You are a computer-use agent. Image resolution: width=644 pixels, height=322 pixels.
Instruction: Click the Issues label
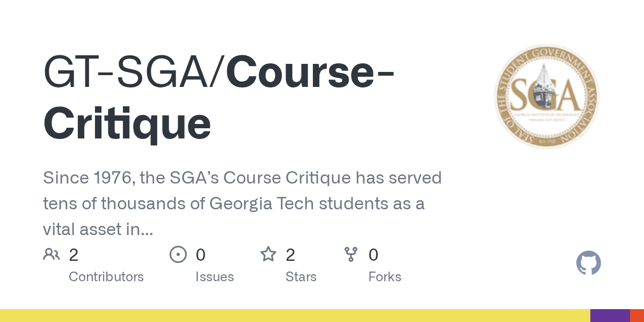[x=215, y=277]
